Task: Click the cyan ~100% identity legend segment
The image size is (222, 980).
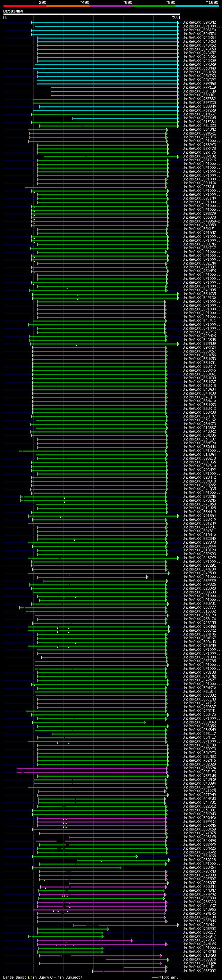Action: (x=197, y=6)
